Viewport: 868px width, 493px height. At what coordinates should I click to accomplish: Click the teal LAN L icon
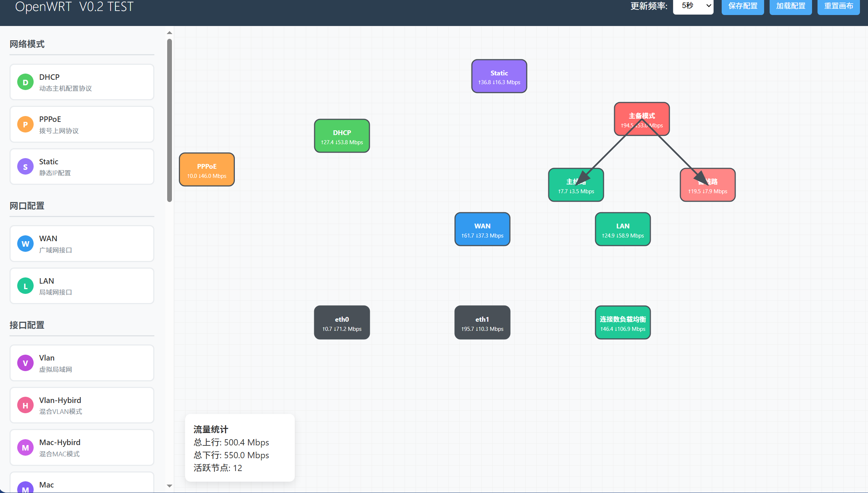click(x=25, y=286)
